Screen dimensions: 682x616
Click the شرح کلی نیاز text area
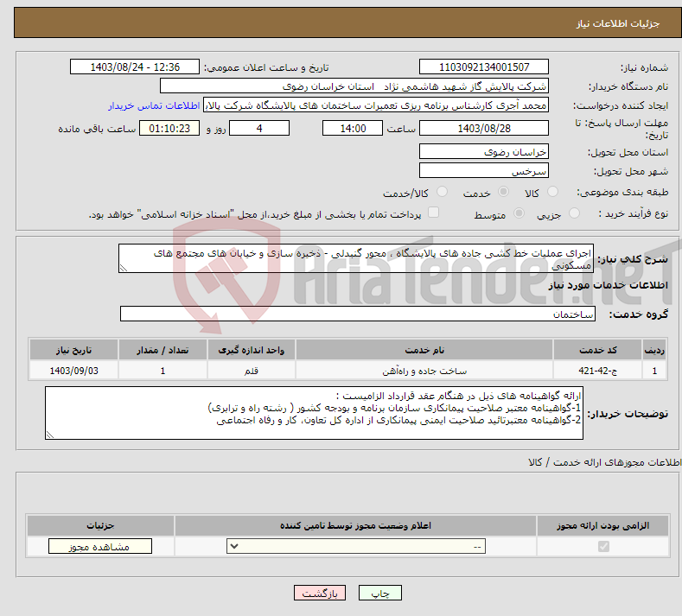pyautogui.click(x=356, y=258)
